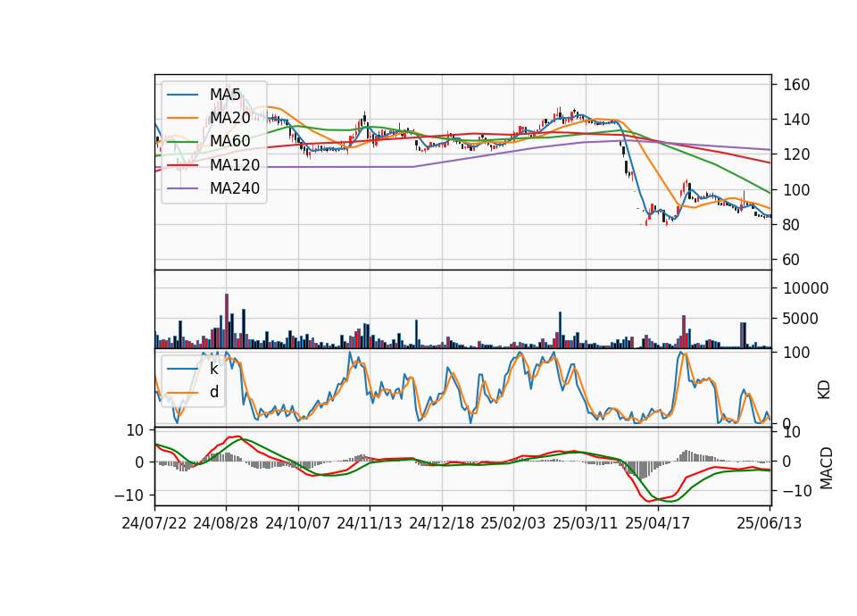Click the 25/04/17 date tick label
This screenshot has height=616, width=857.
click(x=658, y=523)
